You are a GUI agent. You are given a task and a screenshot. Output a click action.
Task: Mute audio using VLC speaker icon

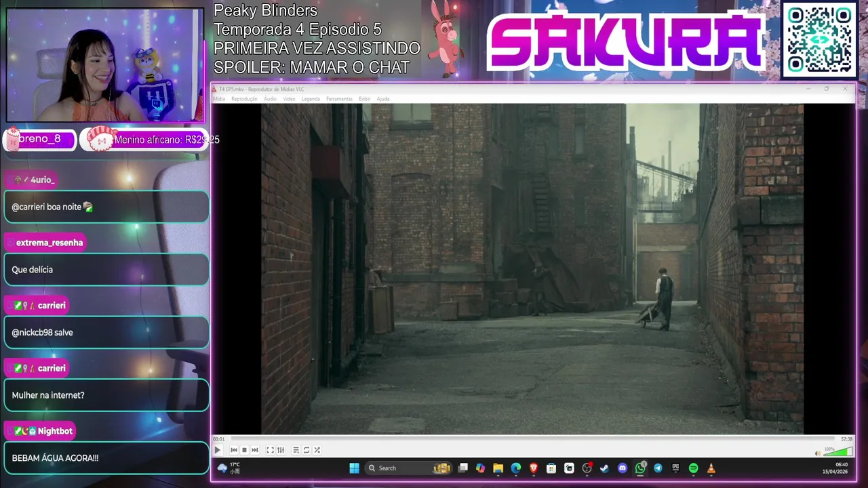tap(817, 453)
